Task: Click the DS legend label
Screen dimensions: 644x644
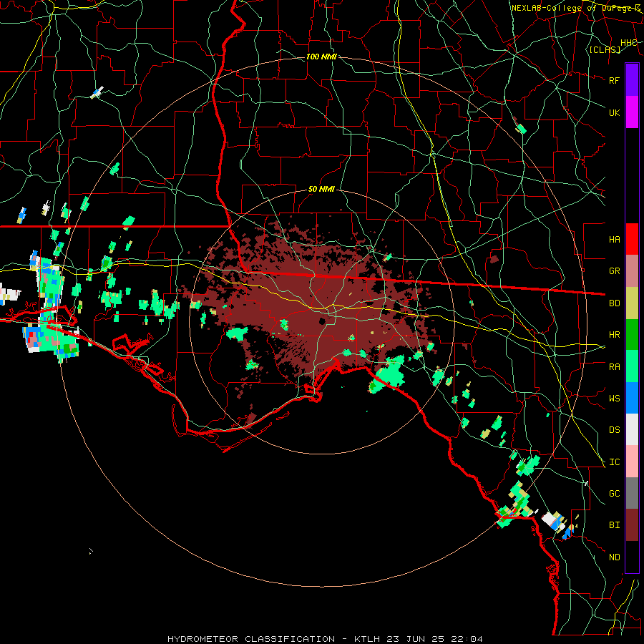Action: (615, 430)
